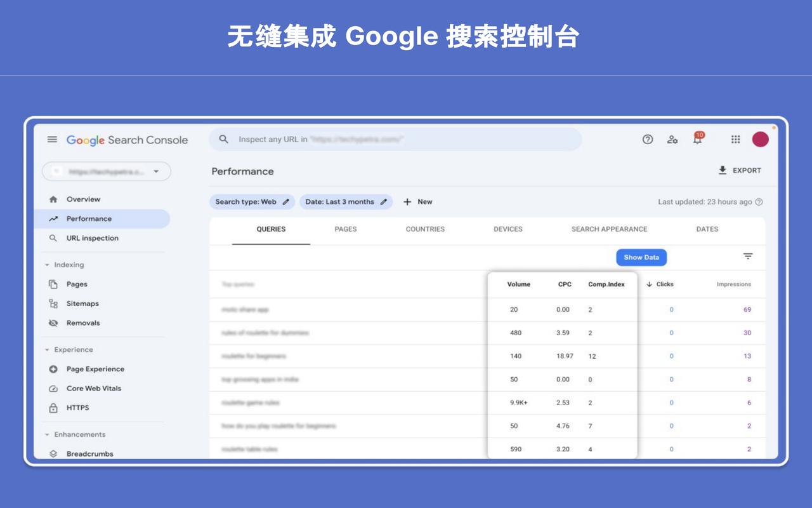Click the Export download icon
812x508 pixels.
pos(723,170)
